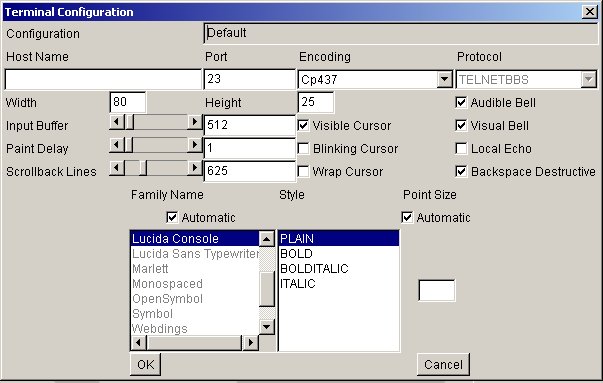603x383 pixels.
Task: Open the Encoding dropdown showing Cp437
Action: click(444, 80)
